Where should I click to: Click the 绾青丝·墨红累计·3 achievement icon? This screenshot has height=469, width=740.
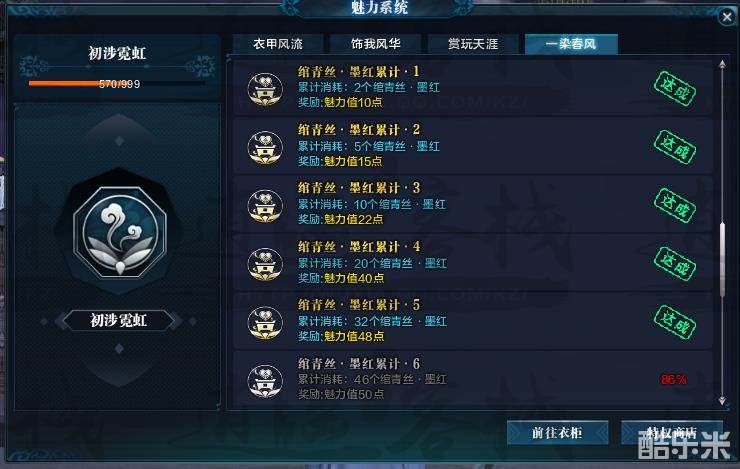[x=265, y=206]
